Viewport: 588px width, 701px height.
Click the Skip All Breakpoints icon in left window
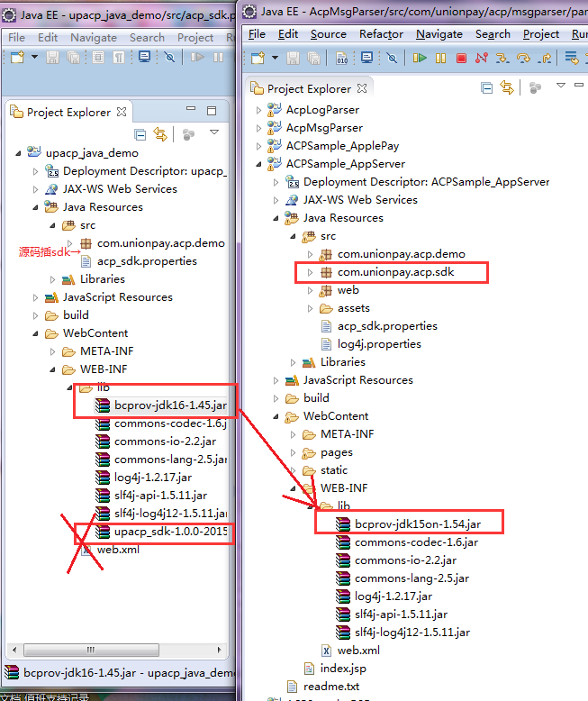click(169, 58)
